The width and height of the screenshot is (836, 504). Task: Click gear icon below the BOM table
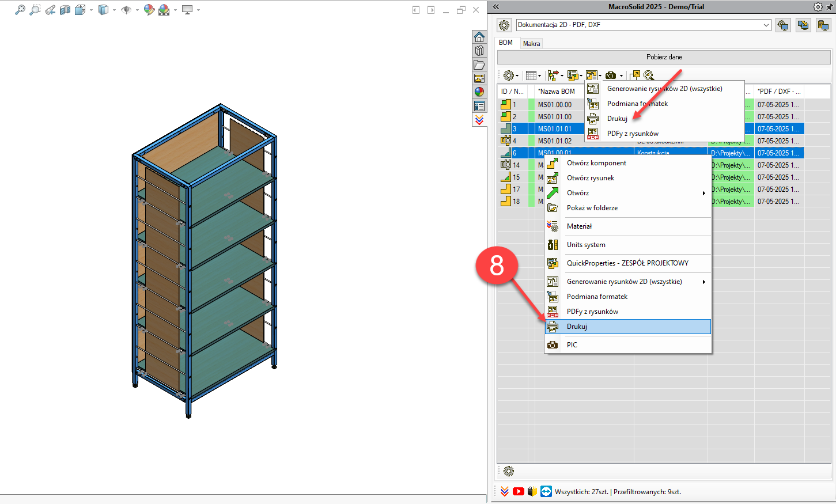[509, 471]
